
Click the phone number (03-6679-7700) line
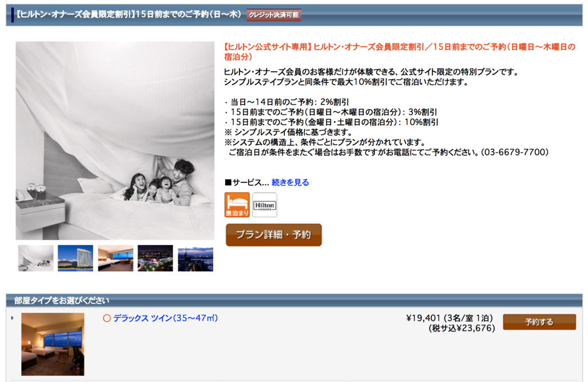pyautogui.click(x=389, y=153)
